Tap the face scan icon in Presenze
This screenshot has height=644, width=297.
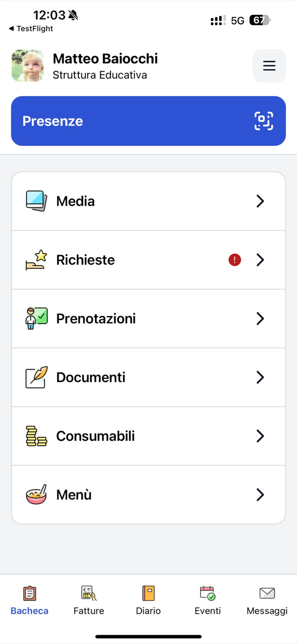(264, 121)
